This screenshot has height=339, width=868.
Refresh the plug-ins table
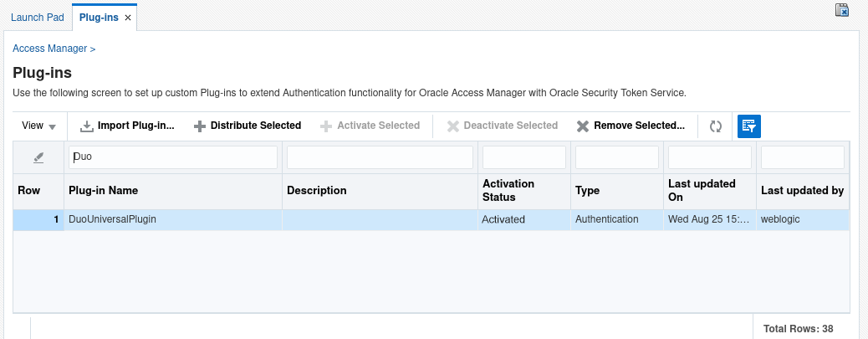[x=716, y=126]
